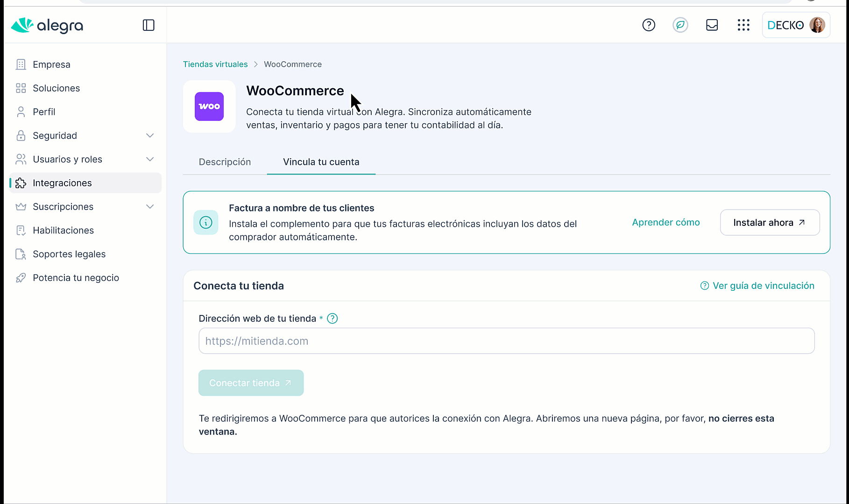Click the Instalar ahora button

coord(770,223)
